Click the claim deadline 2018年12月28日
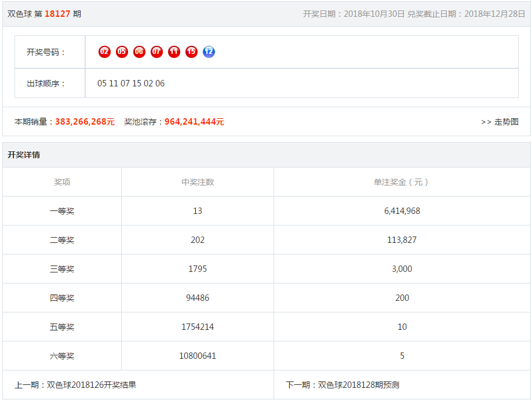 click(x=495, y=14)
